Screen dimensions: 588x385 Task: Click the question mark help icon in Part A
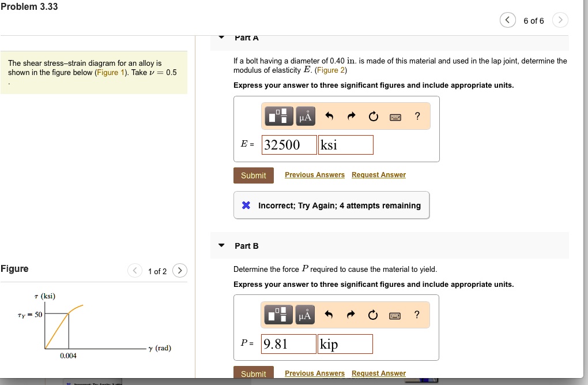(x=417, y=116)
